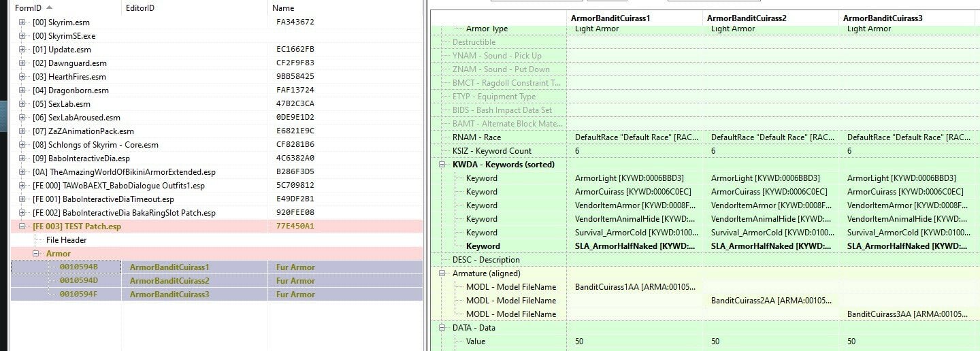The width and height of the screenshot is (980, 351).
Task: Select record 0010594F ArmorBanditCuirass3
Action: pos(216,294)
